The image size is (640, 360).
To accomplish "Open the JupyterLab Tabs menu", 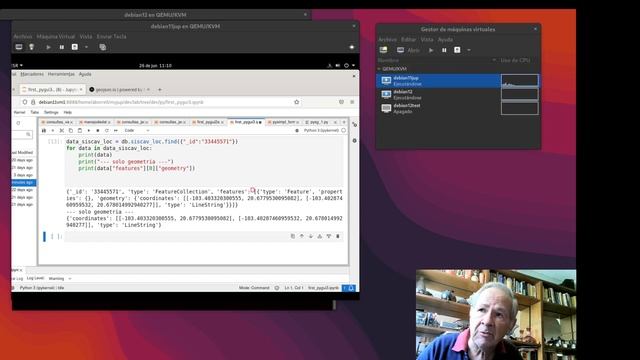I will [x=35, y=112].
